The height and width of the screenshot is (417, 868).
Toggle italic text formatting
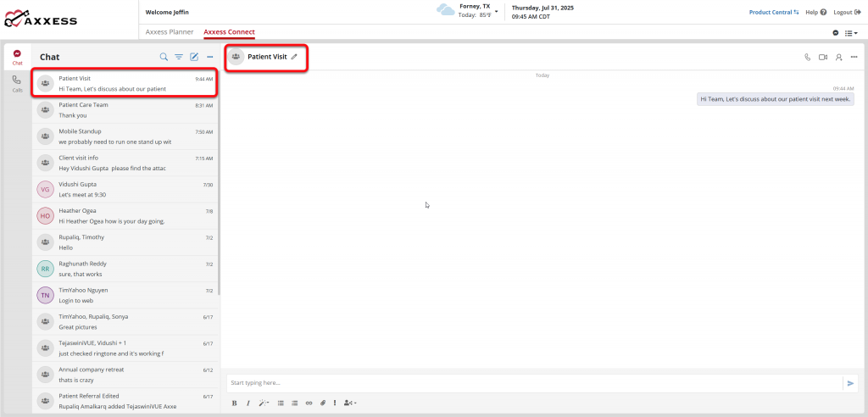(248, 403)
